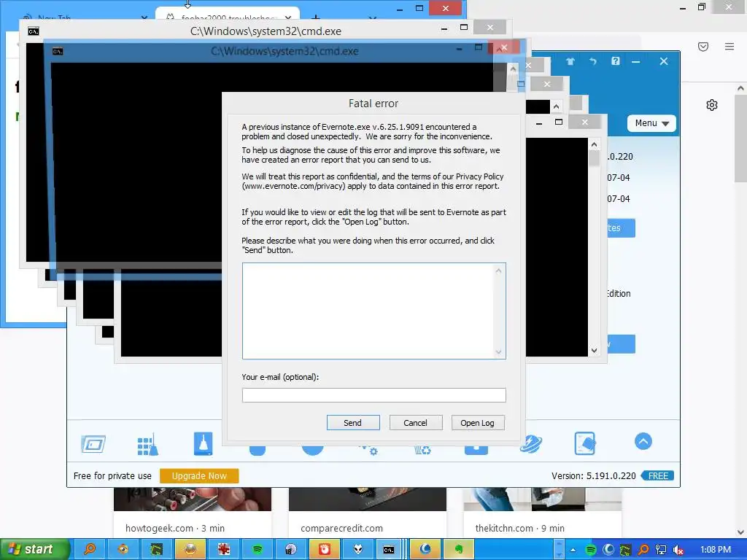
Task: Click the first monitor-shaped tool icon in bottom toolbar
Action: click(93, 444)
